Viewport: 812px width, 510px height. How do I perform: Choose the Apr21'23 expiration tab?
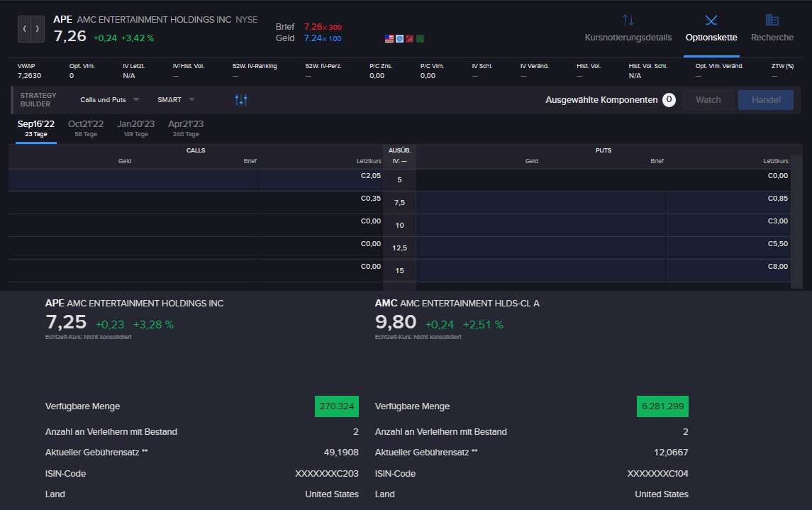(x=186, y=128)
